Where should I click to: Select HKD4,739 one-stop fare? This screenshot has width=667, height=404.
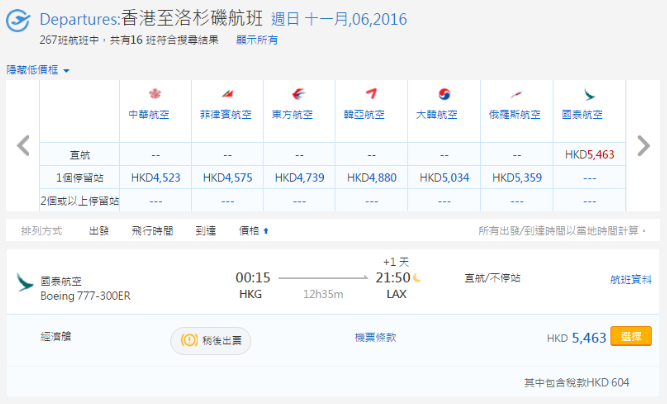[x=299, y=178]
